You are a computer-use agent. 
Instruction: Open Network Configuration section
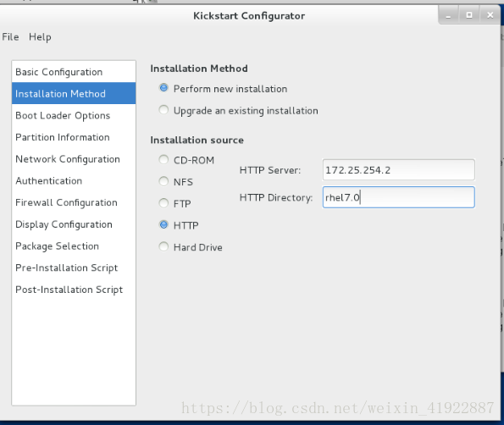pyautogui.click(x=74, y=159)
